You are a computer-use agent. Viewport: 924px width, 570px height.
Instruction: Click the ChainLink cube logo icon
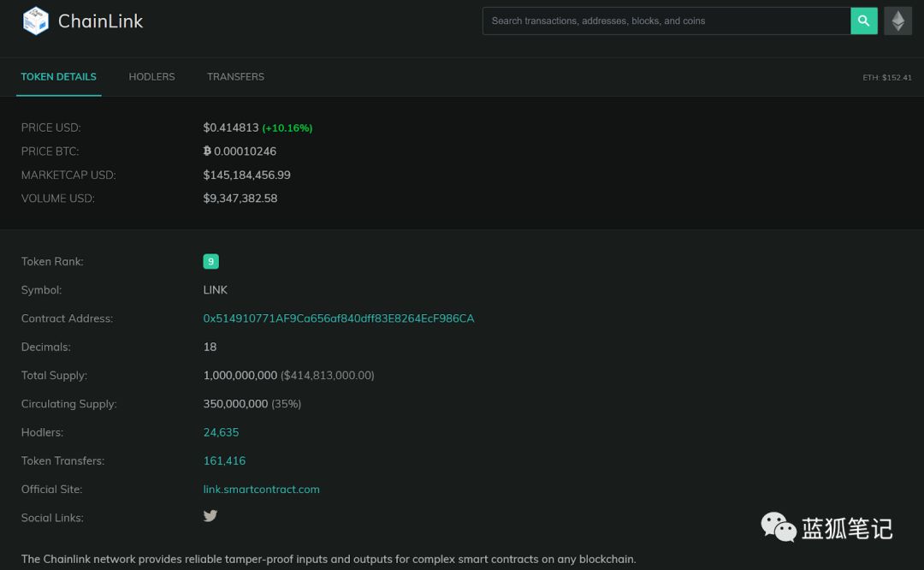(x=35, y=21)
